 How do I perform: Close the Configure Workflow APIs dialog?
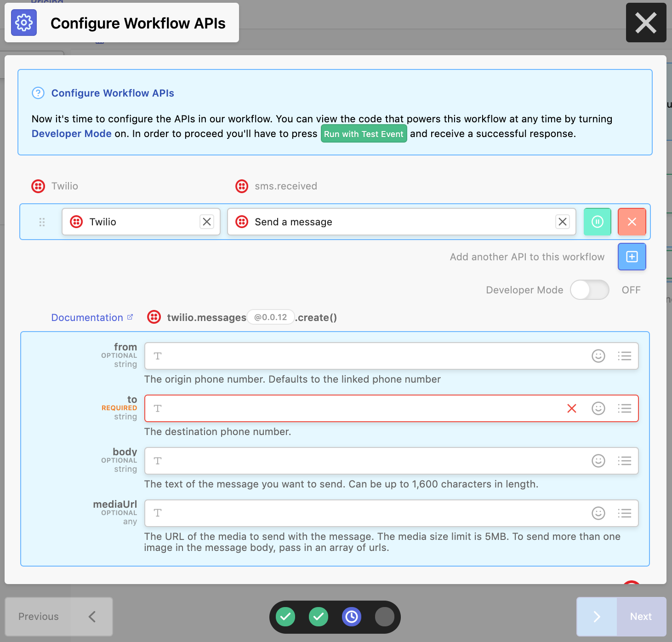646,23
